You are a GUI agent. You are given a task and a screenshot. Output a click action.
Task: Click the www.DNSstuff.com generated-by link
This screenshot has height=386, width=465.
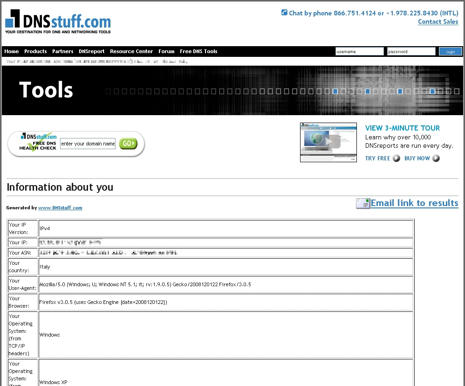point(60,208)
